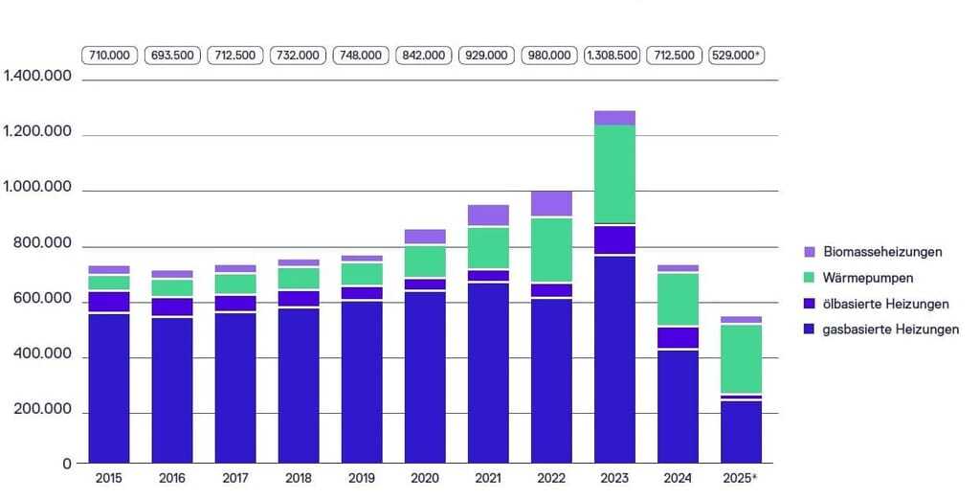980x500 pixels.
Task: Click the 2025* x-axis year label
Action: (x=741, y=478)
